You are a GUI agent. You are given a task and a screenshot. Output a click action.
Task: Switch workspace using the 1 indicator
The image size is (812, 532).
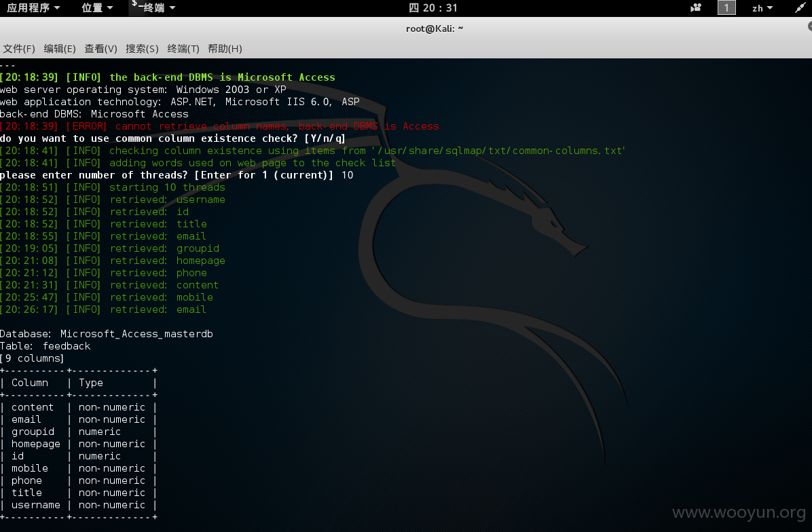click(x=726, y=7)
